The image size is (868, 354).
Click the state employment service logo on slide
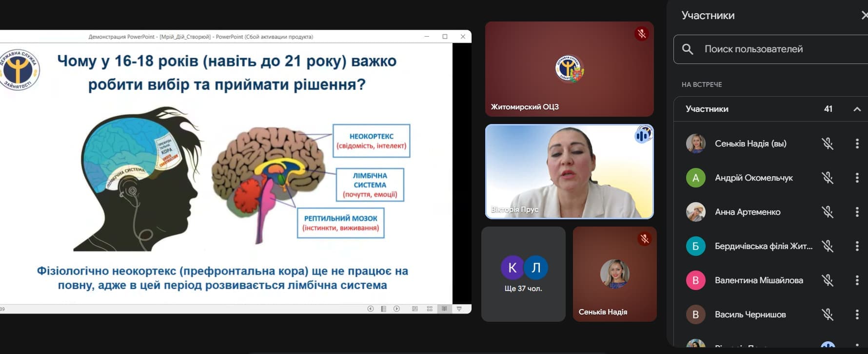[20, 70]
